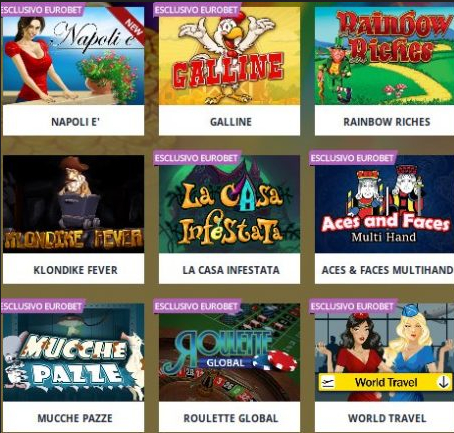Click the NAPOLI E' title label
The image size is (454, 433).
(75, 122)
